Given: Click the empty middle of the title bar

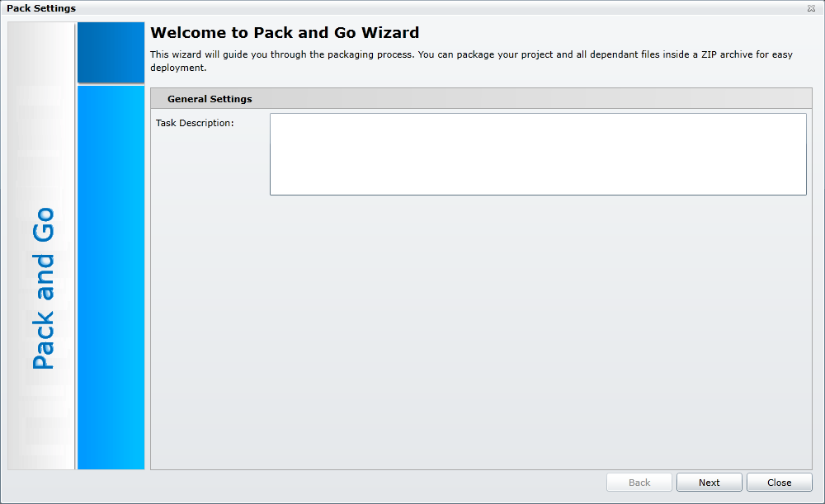Looking at the screenshot, I should (412, 8).
